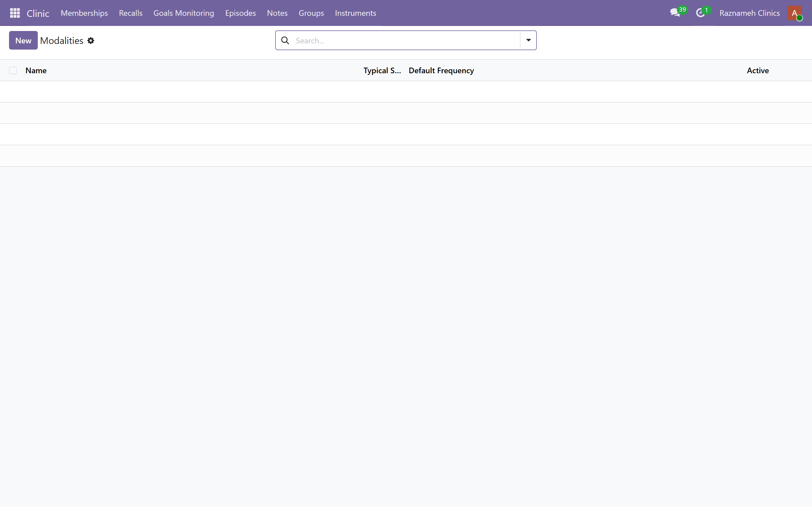Image resolution: width=812 pixels, height=507 pixels.
Task: Open the apps grid home menu
Action: pos(15,13)
